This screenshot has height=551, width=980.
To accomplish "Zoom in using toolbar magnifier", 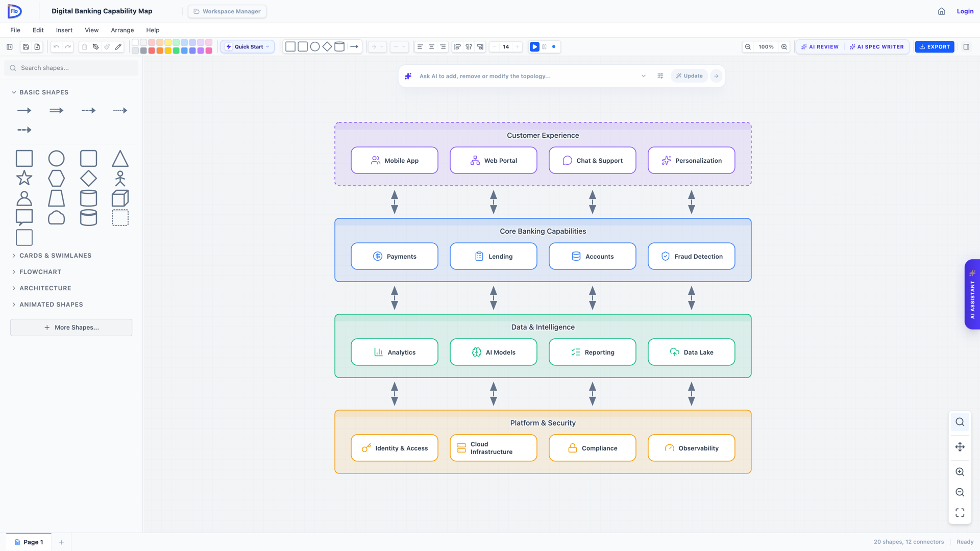I will click(x=784, y=47).
